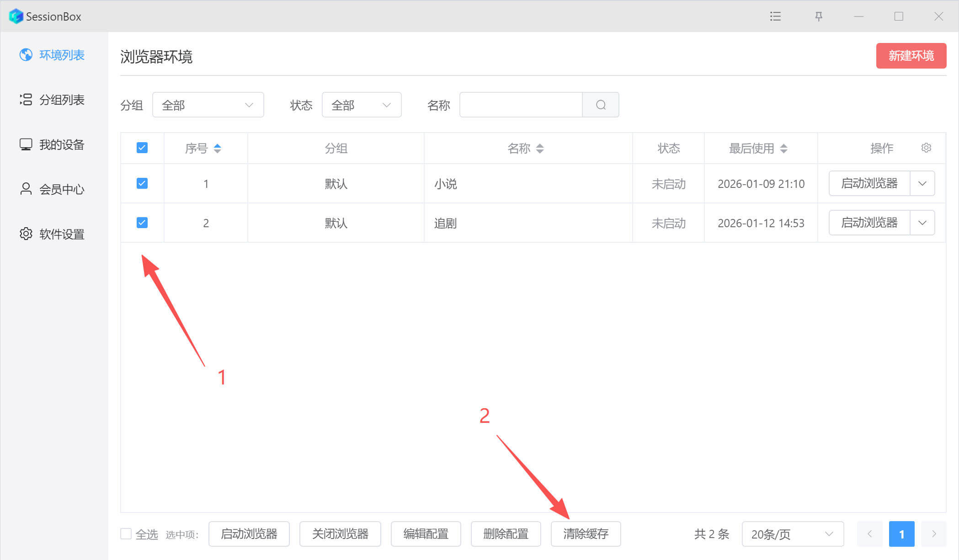Uncheck the row 1 小说 checkbox

[142, 183]
